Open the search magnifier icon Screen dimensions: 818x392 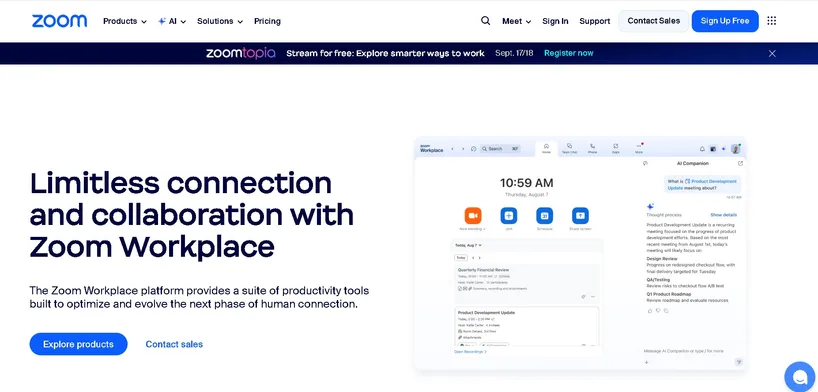485,21
